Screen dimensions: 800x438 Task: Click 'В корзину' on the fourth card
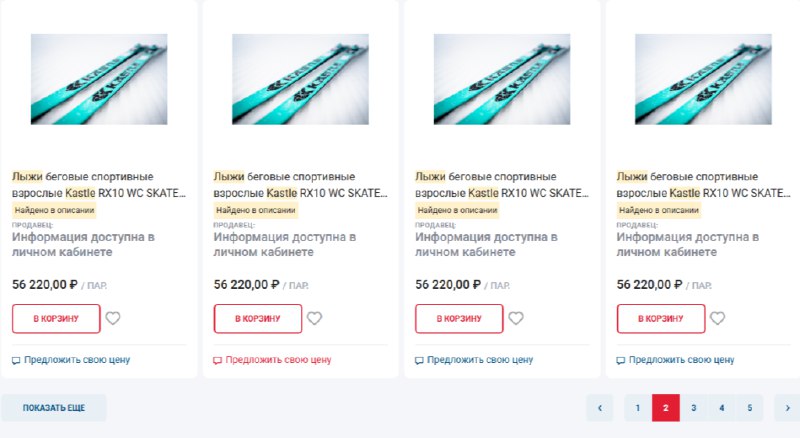(x=661, y=319)
